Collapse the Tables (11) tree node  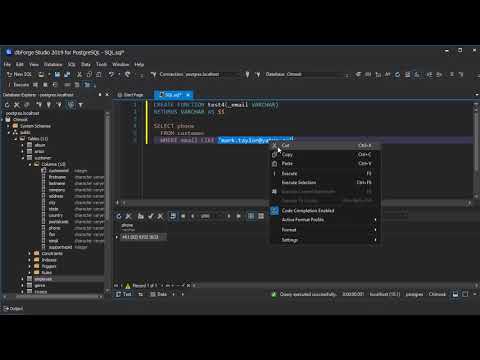pos(16,139)
